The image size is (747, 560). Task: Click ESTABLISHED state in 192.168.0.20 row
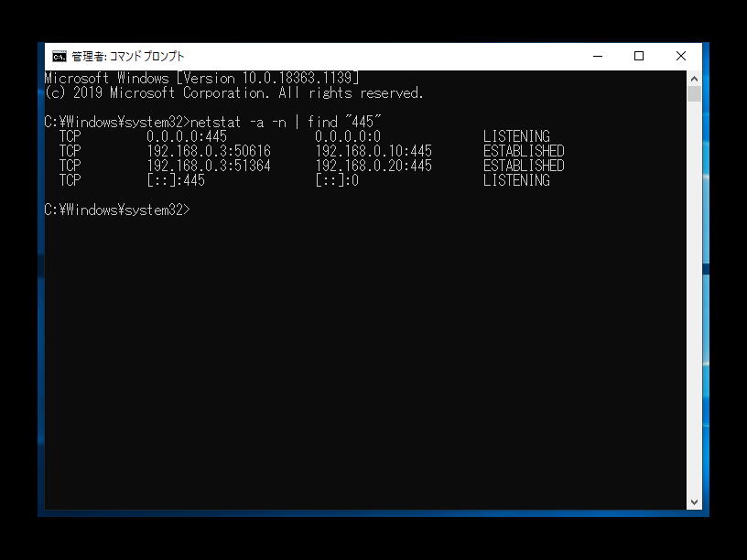pos(524,166)
